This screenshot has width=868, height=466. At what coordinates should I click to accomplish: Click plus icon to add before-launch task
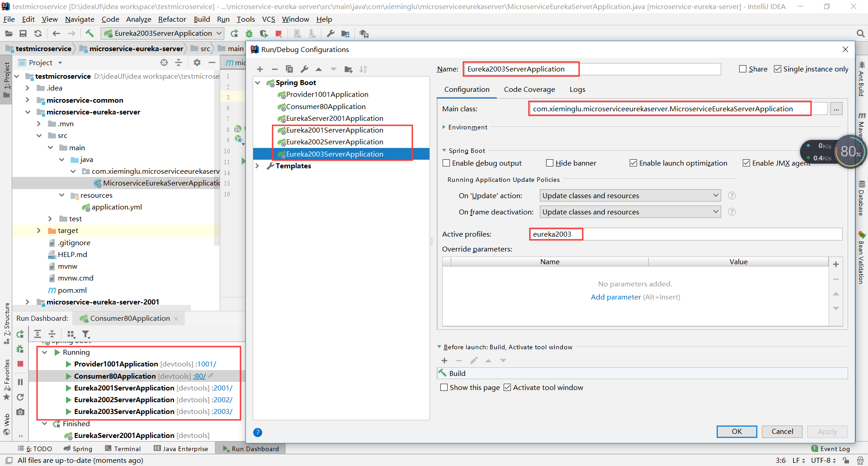coord(444,361)
